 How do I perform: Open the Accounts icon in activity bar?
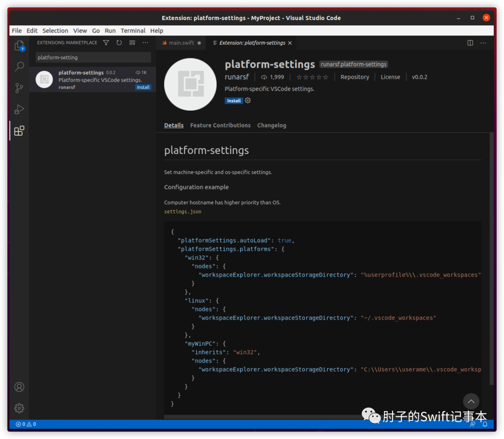pyautogui.click(x=19, y=387)
